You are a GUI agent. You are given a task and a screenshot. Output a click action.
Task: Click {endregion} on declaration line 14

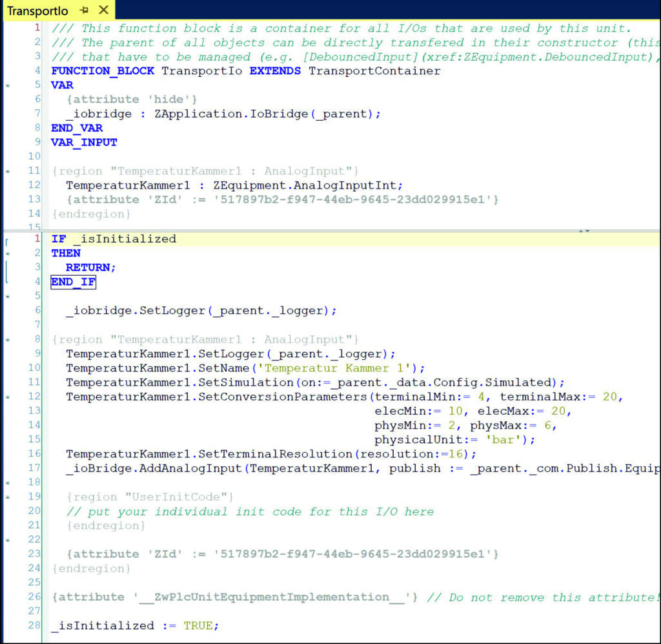91,214
